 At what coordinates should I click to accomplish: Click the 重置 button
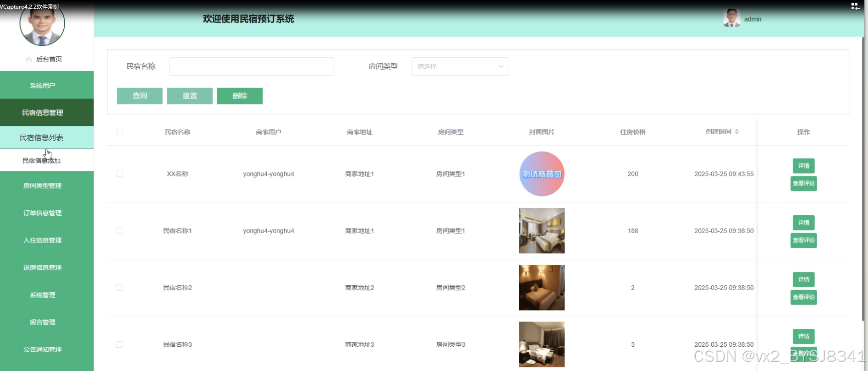click(190, 96)
